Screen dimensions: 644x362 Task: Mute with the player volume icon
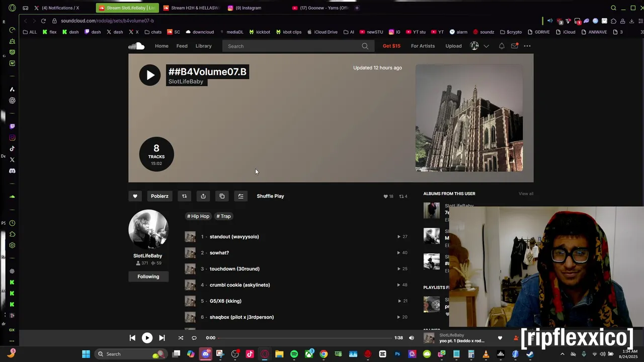pos(411,338)
